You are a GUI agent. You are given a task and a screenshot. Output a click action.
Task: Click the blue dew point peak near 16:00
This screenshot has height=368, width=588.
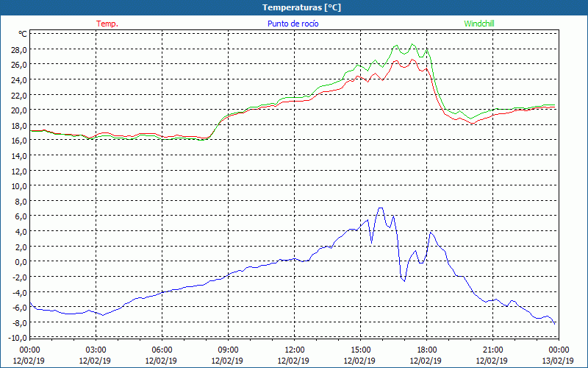coord(381,208)
